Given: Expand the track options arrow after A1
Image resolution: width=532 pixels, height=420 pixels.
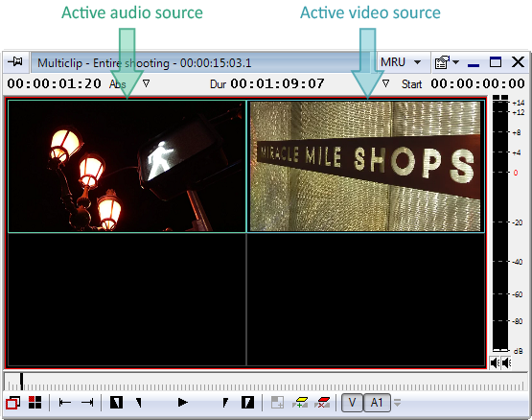Looking at the screenshot, I should tap(397, 403).
